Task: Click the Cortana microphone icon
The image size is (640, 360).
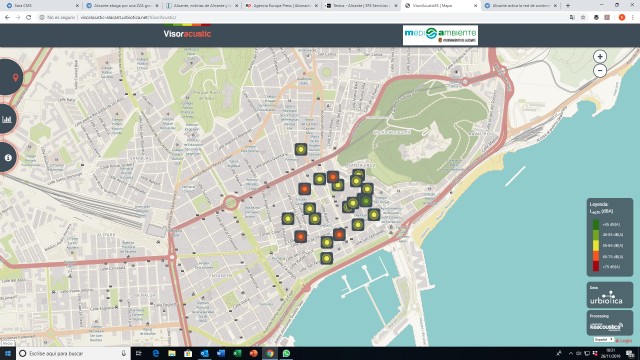Action: click(124, 353)
